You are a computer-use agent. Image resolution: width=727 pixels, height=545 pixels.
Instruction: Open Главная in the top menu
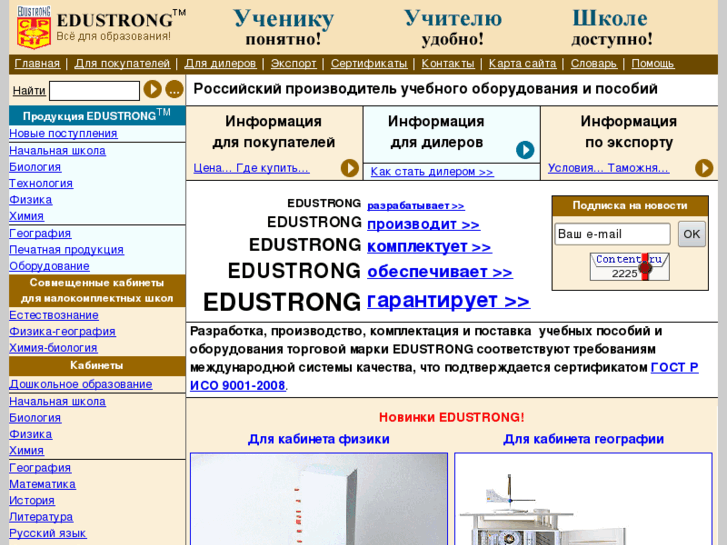tap(37, 64)
